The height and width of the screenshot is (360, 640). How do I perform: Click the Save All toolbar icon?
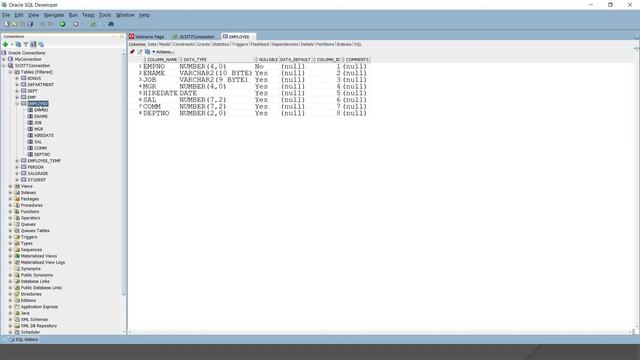point(30,24)
